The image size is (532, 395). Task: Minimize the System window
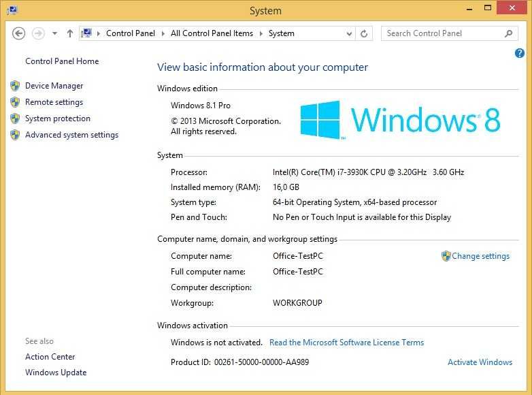point(469,8)
